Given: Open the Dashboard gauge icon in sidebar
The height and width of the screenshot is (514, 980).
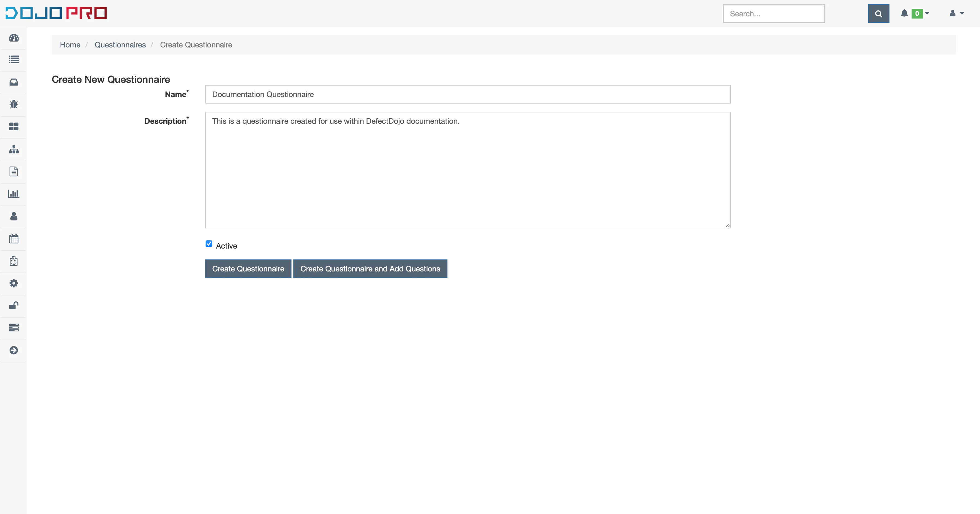Looking at the screenshot, I should (x=14, y=38).
